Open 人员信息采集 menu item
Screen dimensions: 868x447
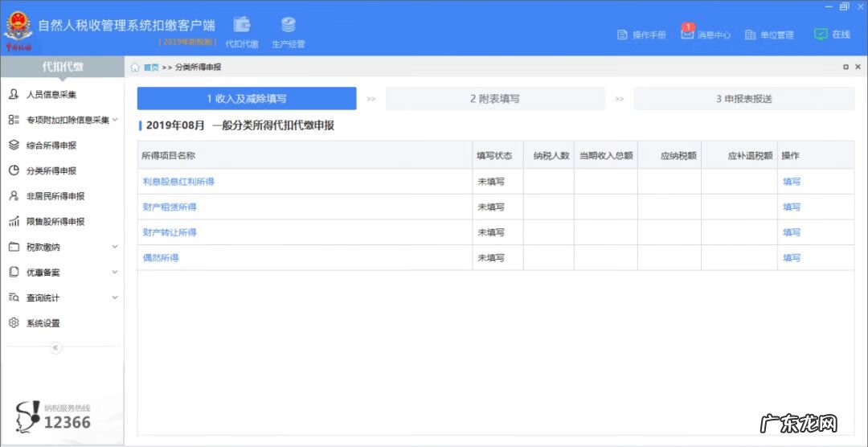51,95
